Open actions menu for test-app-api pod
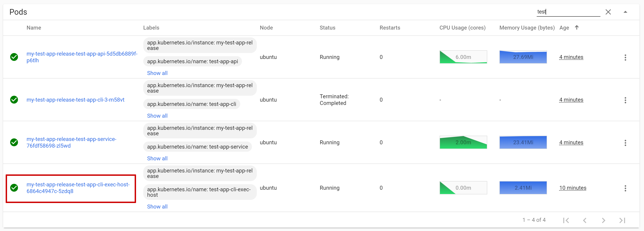 coord(625,57)
